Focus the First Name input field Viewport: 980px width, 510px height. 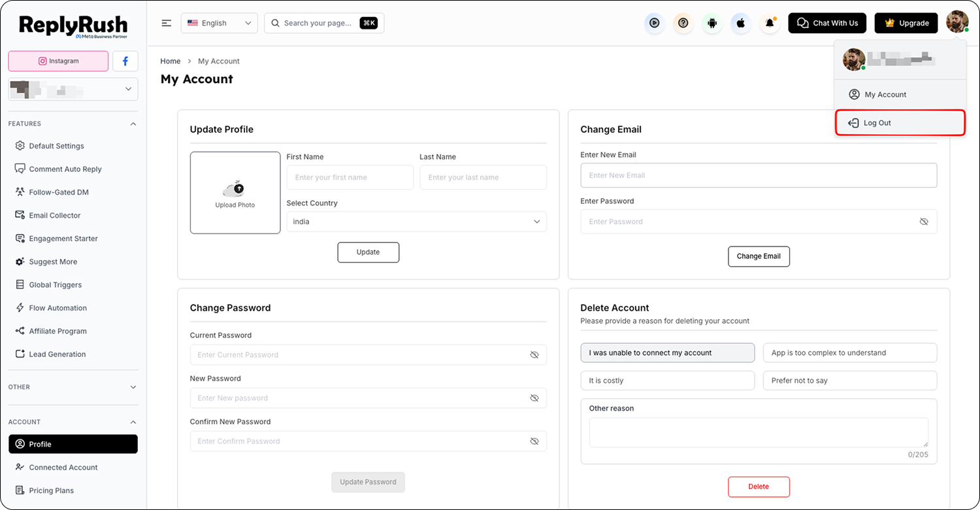(350, 177)
